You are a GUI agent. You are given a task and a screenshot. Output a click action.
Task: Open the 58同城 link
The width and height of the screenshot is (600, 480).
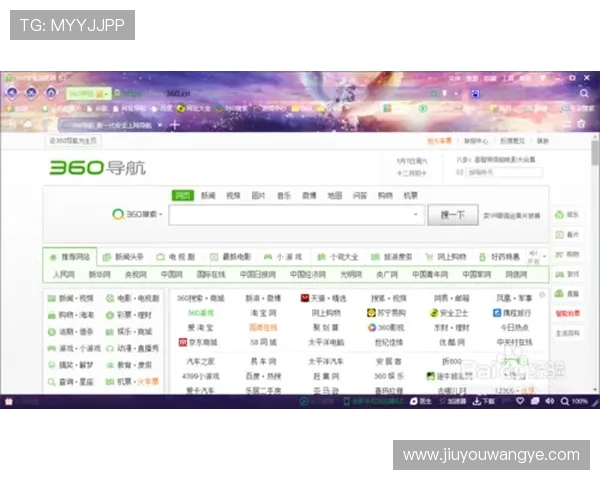point(263,342)
